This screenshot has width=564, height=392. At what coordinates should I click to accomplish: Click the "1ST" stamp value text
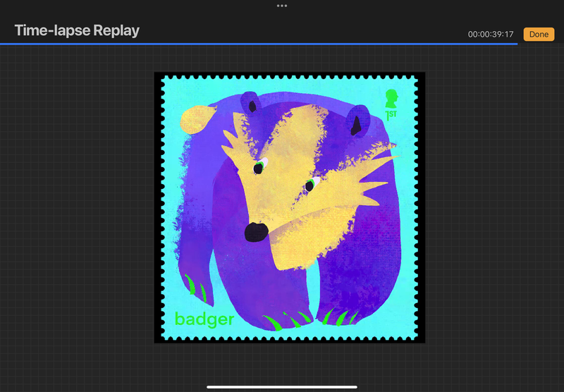coord(391,114)
